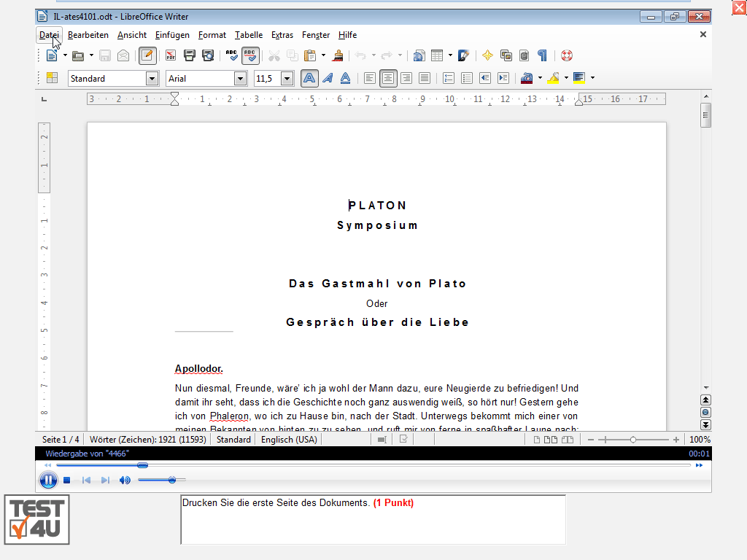747x560 pixels.
Task: Open the Hilfe menu
Action: [347, 35]
